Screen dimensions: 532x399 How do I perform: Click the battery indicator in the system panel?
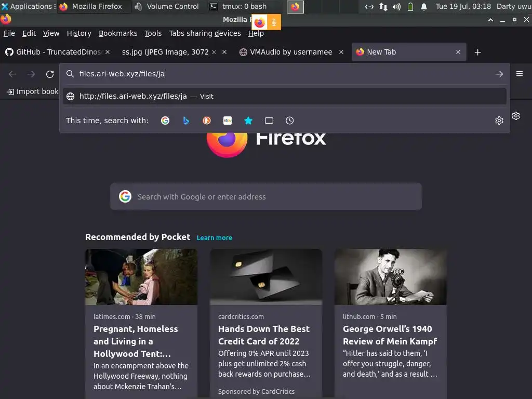coord(410,6)
